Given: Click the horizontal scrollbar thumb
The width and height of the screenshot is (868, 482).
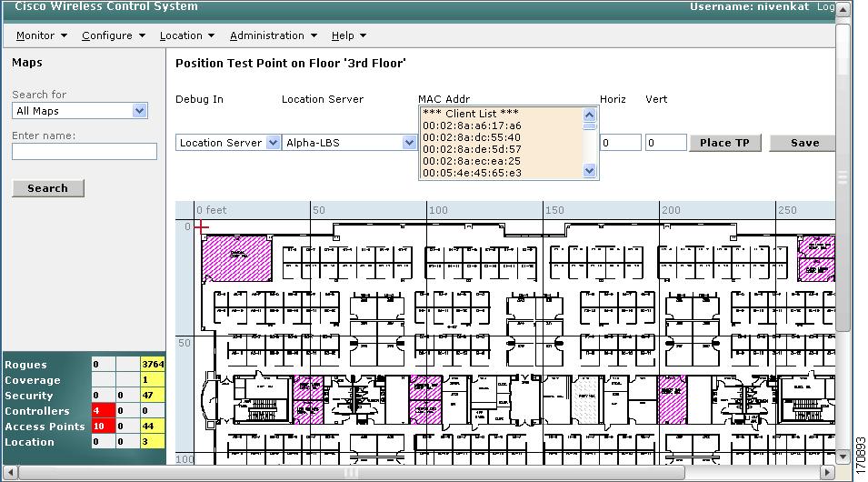Looking at the screenshot, I should click(x=352, y=473).
